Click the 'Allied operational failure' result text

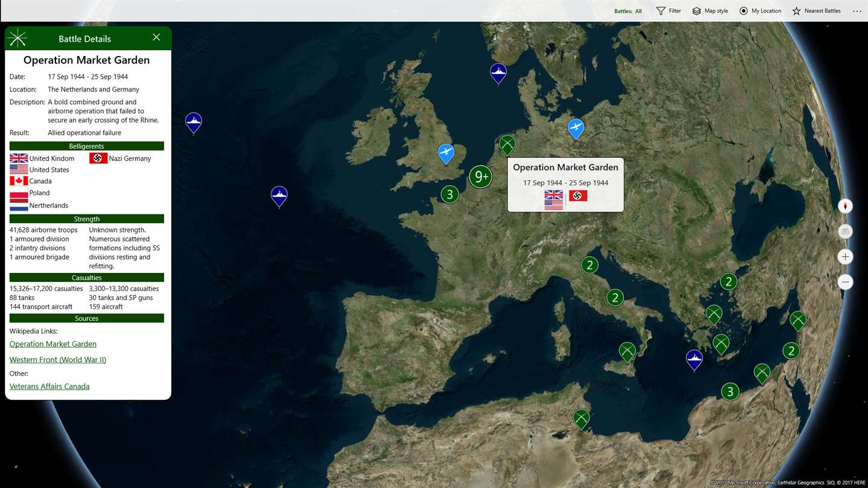[x=84, y=133]
